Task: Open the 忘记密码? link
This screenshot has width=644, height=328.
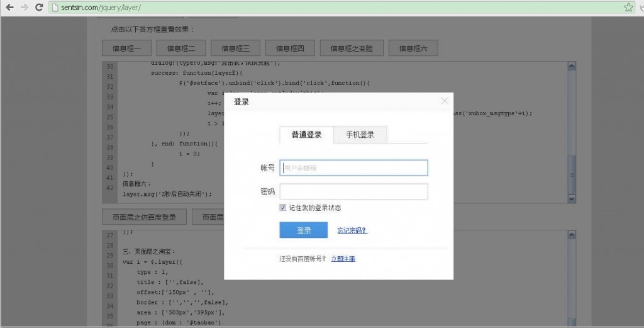Action: tap(352, 230)
